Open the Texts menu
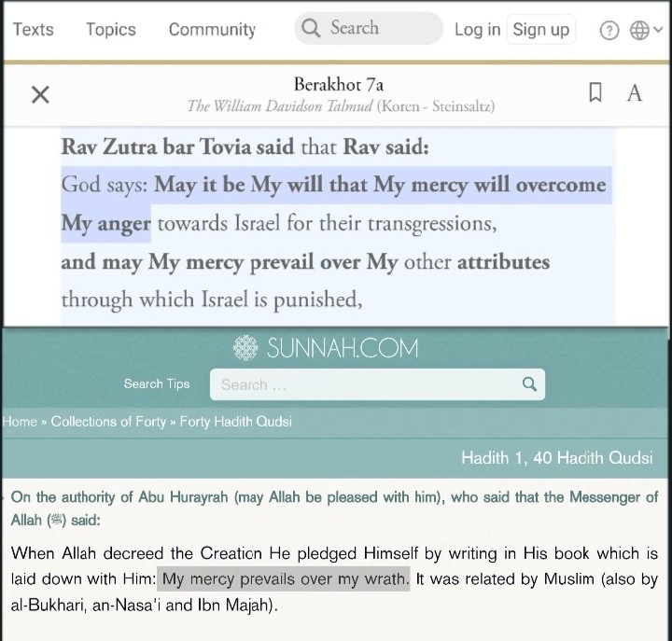 (33, 29)
